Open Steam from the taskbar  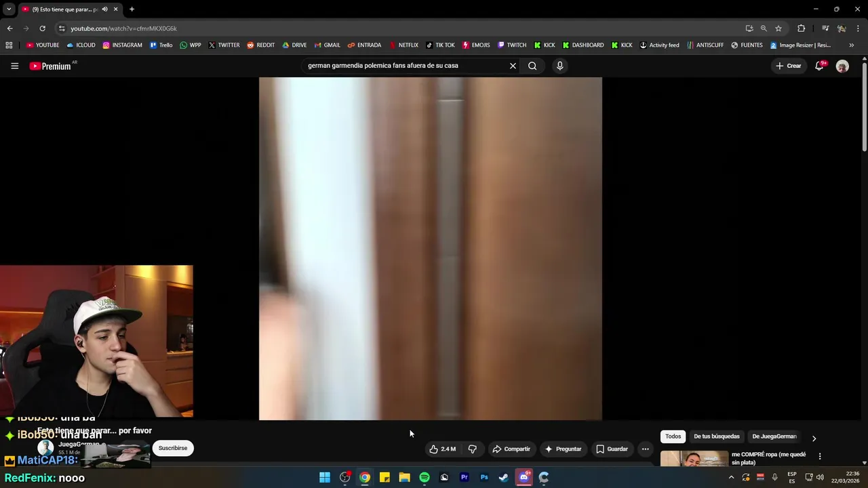[x=504, y=477]
